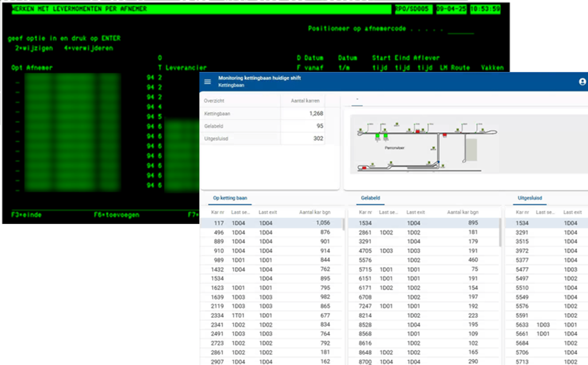
Task: Select kar 8568 row in Gelabeld table
Action: click(x=423, y=334)
